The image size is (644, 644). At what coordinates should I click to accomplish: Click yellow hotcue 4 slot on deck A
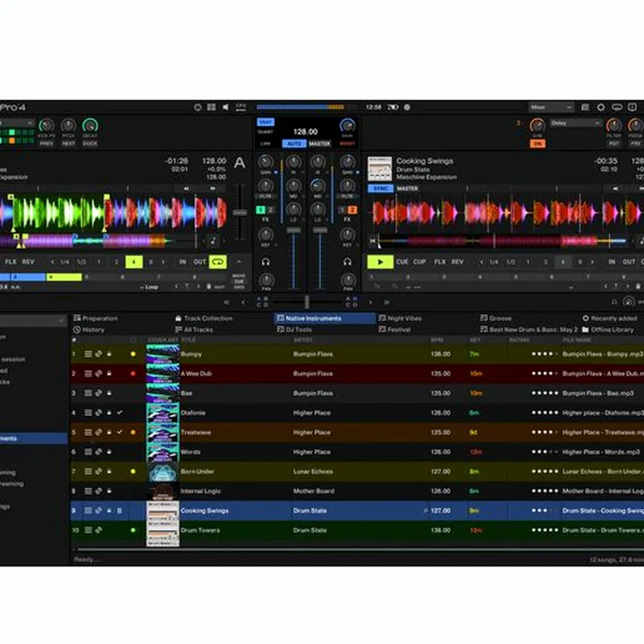64,277
